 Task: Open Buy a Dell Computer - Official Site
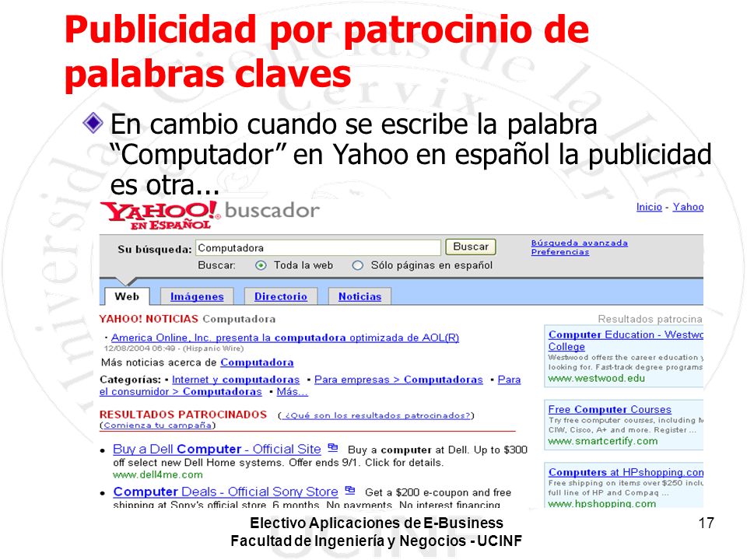[x=217, y=449]
